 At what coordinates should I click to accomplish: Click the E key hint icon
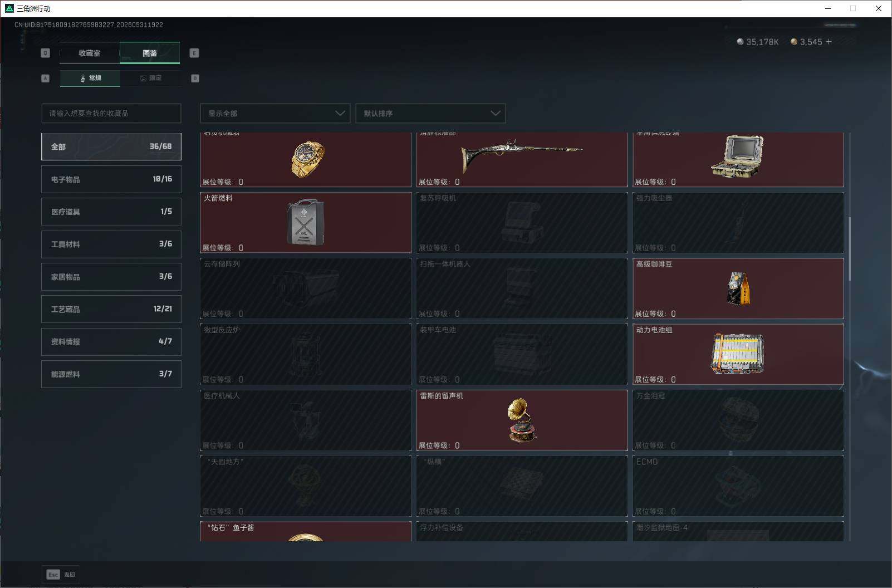click(194, 53)
